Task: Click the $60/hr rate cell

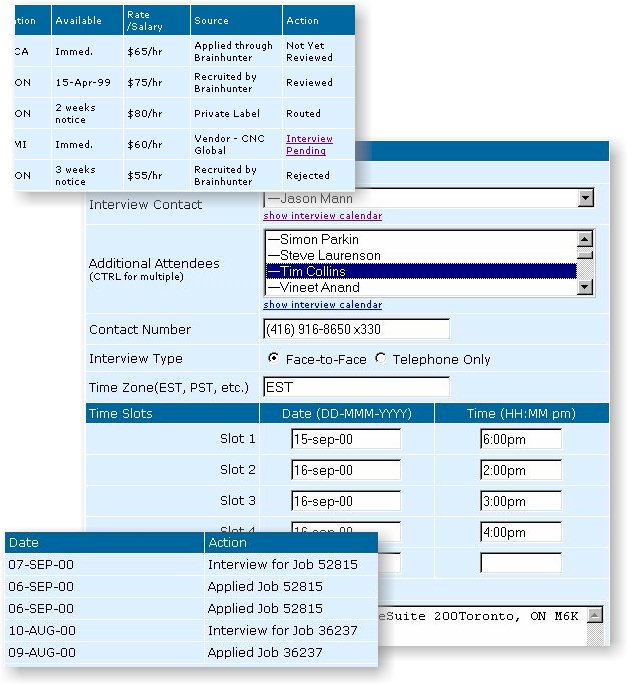Action: pos(157,144)
